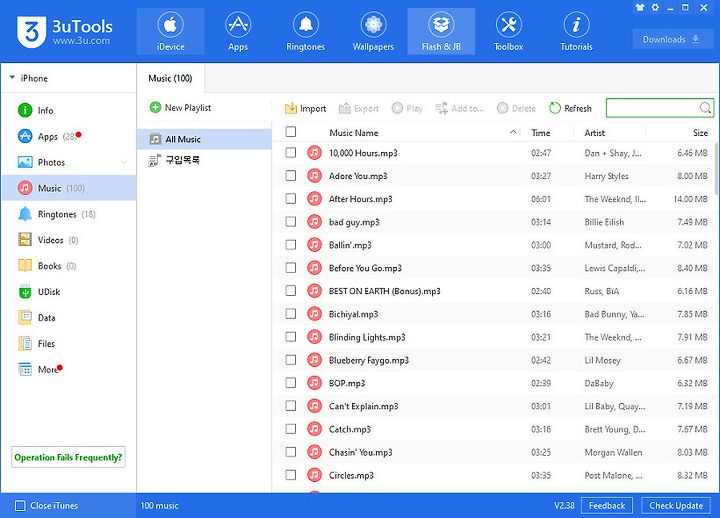
Task: Open the skin shirt icon in title bar
Action: pos(640,7)
